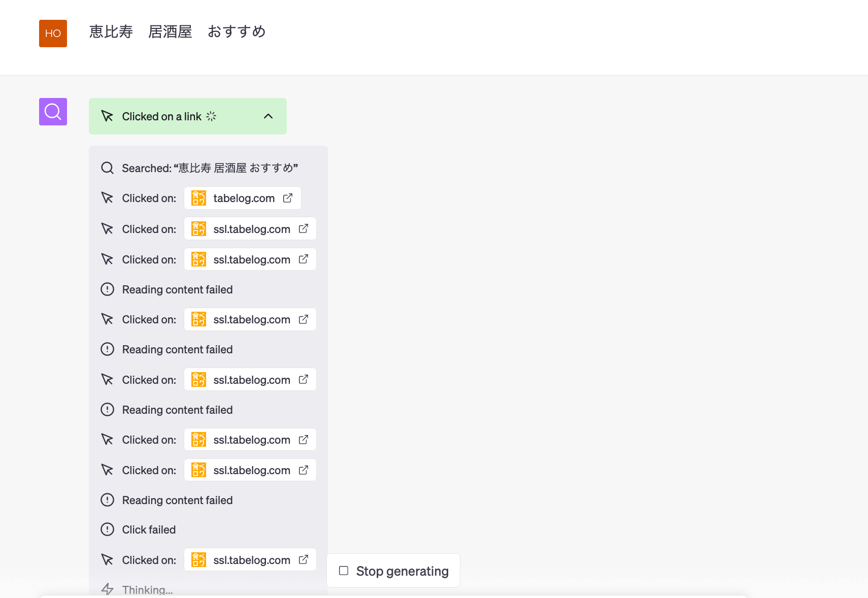This screenshot has height=598, width=868.
Task: Click the cursor icon in green header
Action: (107, 116)
